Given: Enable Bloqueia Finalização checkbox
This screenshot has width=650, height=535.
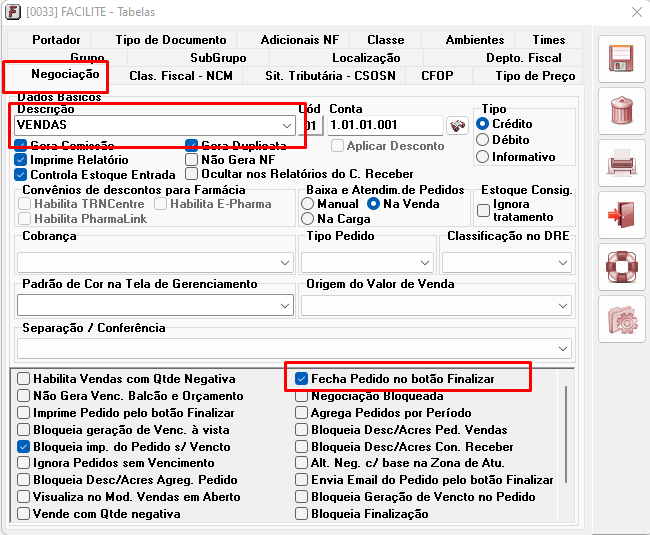Looking at the screenshot, I should pyautogui.click(x=301, y=513).
